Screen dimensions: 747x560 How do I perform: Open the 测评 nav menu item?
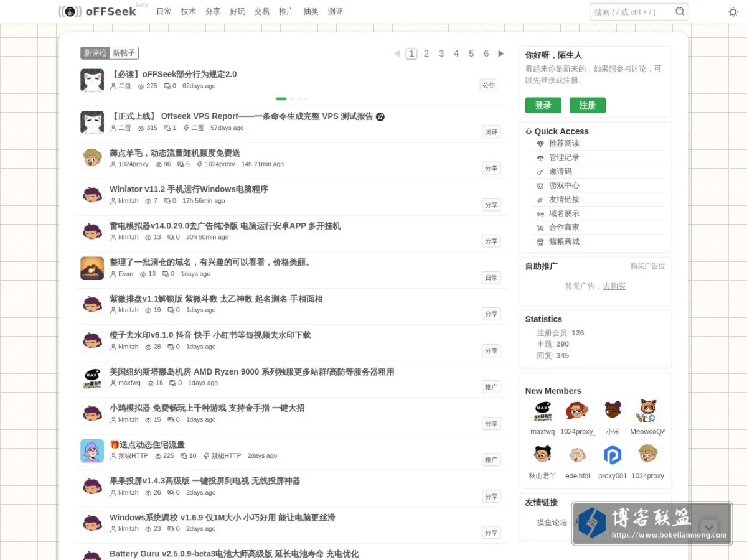click(x=336, y=12)
